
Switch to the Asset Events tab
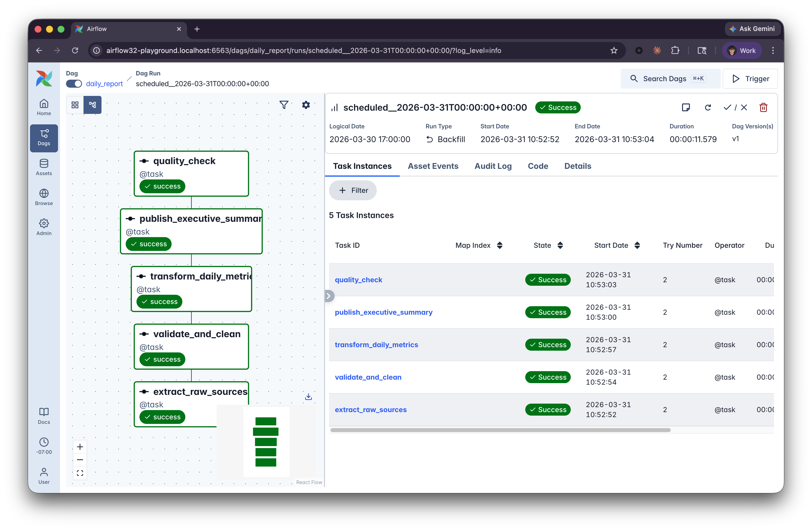click(433, 166)
